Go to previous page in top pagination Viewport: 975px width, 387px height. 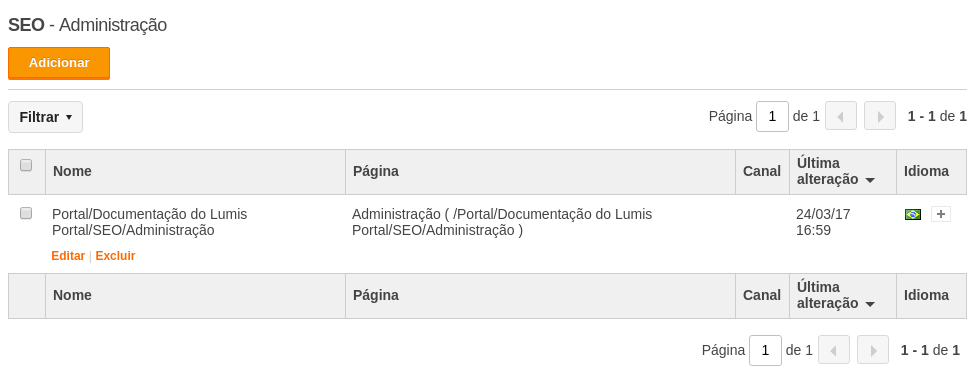coord(841,116)
